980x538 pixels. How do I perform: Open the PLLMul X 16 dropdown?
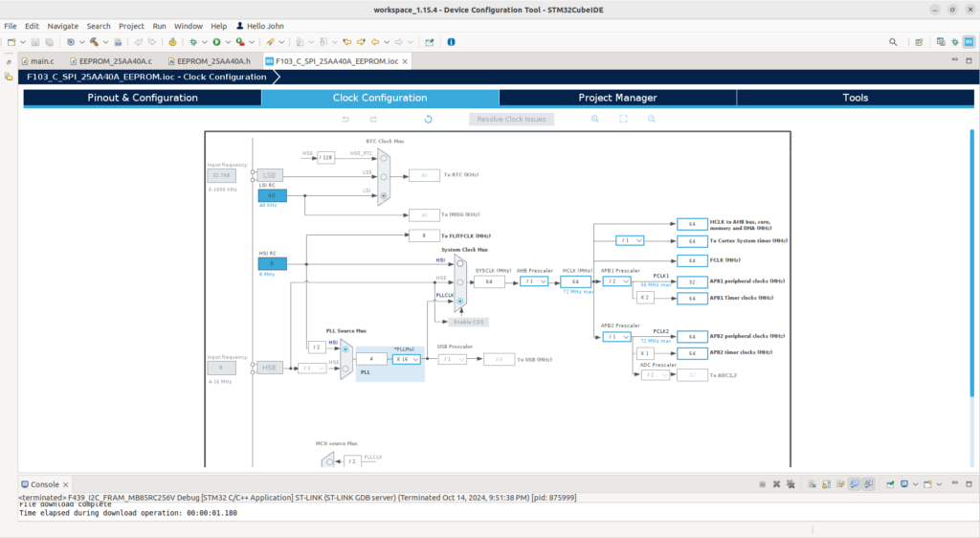[406, 359]
